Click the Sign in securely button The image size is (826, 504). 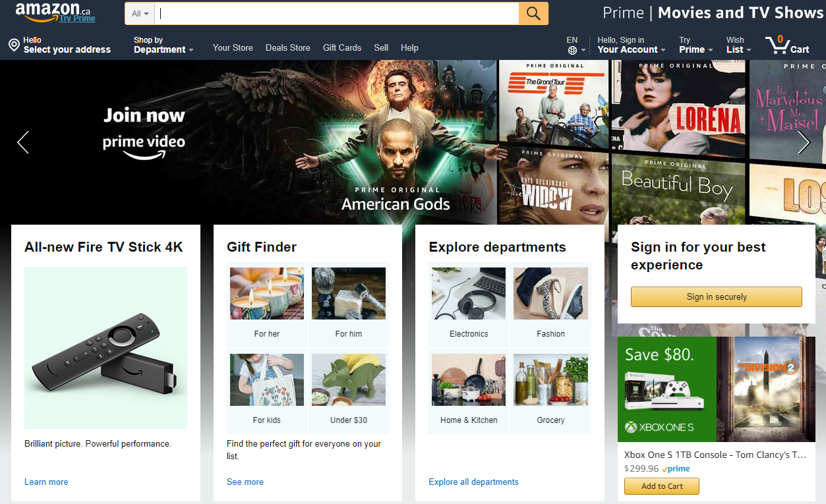point(717,296)
